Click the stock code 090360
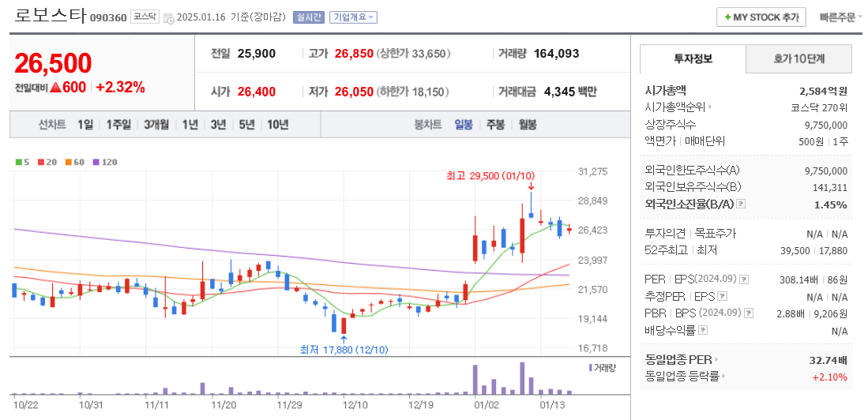Image resolution: width=868 pixels, height=420 pixels. [x=108, y=17]
